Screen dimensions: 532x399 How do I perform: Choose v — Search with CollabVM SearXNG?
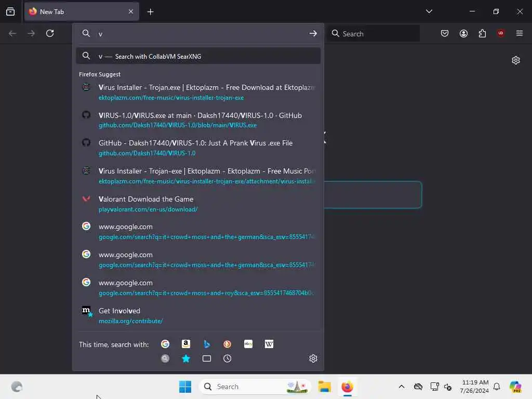click(x=198, y=56)
